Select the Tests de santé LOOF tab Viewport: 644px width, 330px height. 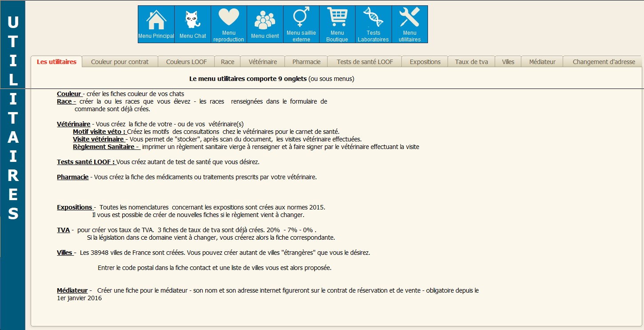pos(364,62)
